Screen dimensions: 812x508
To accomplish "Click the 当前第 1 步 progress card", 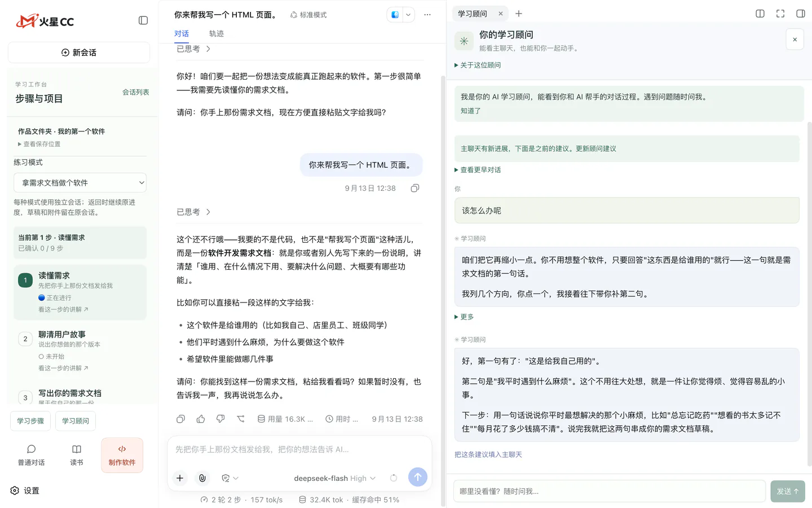I will click(80, 243).
